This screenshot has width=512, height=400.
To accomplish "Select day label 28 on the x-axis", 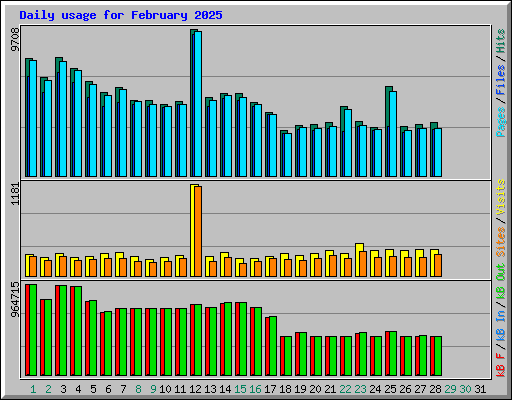I will pos(435,389).
